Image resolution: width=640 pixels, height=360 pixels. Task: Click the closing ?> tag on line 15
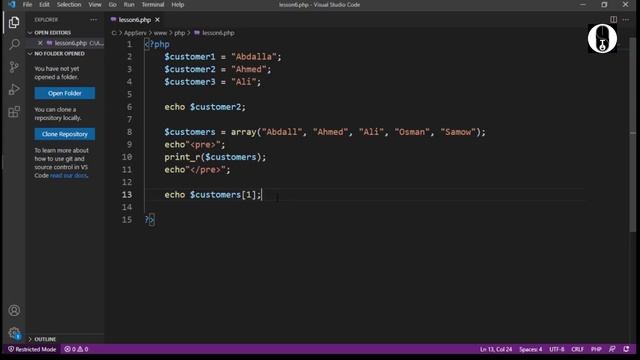pos(149,220)
